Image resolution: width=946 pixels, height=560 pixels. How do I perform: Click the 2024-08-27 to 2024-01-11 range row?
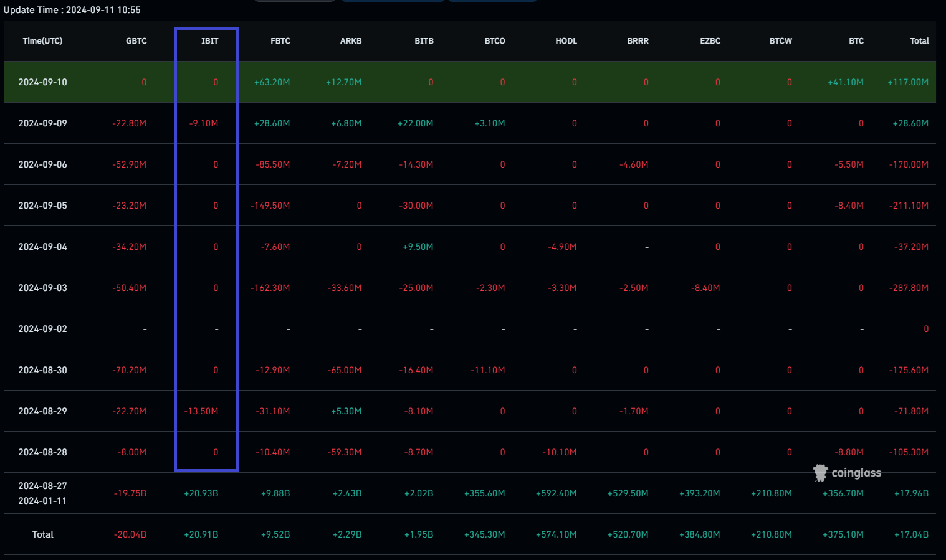[42, 493]
